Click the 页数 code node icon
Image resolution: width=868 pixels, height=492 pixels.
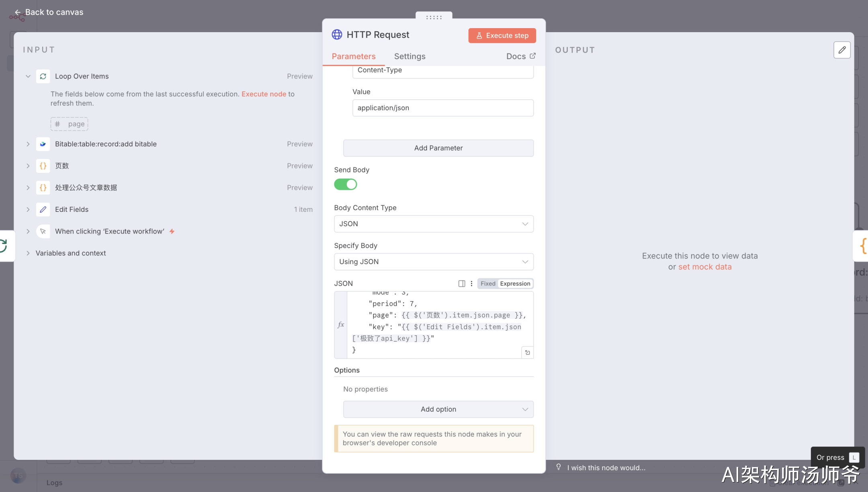pyautogui.click(x=43, y=166)
